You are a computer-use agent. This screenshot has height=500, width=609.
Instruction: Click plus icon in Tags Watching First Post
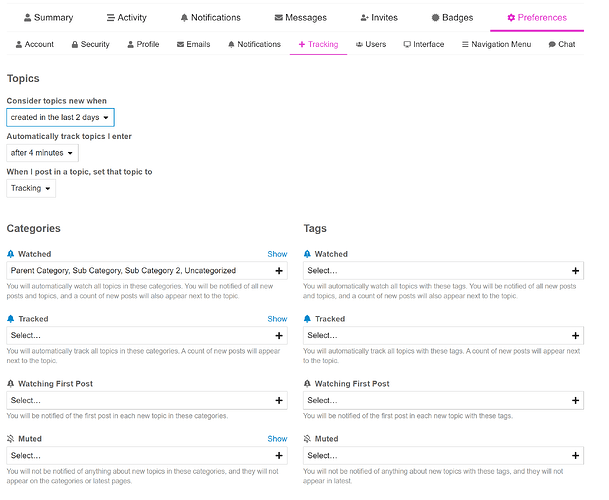click(576, 401)
